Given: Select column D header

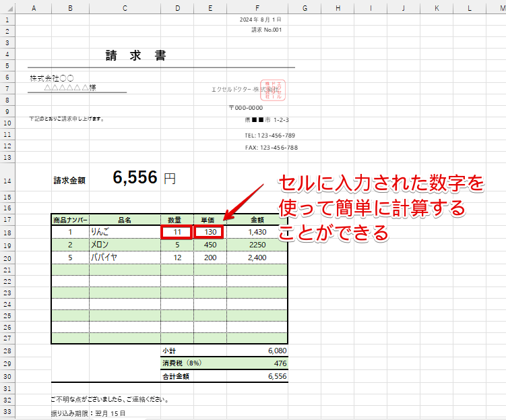Looking at the screenshot, I should click(177, 8).
